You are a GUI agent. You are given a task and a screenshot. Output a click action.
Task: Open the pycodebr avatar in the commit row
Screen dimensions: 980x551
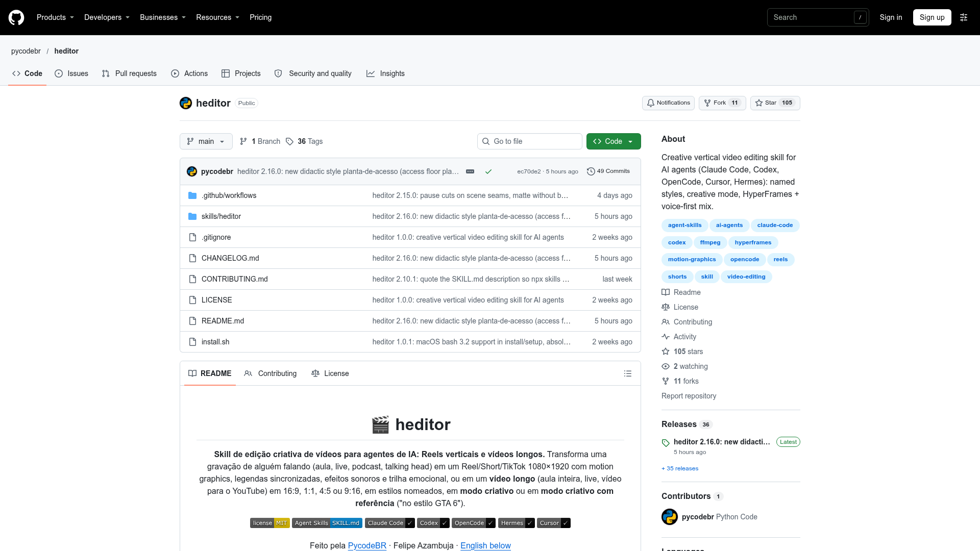[192, 171]
